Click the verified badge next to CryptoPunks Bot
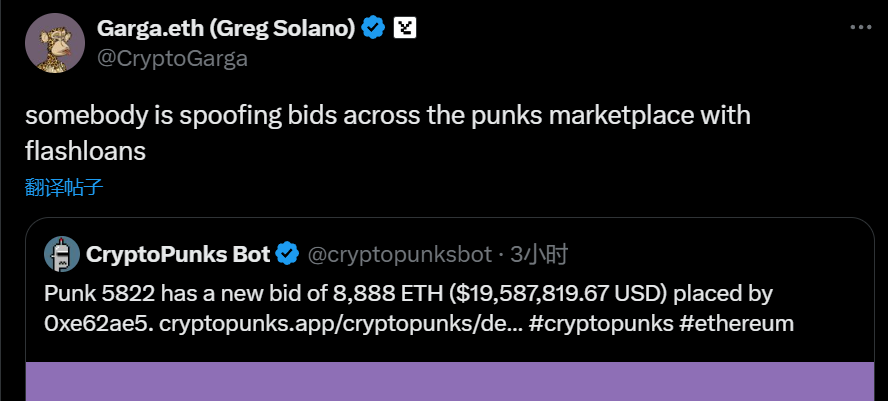 point(287,255)
